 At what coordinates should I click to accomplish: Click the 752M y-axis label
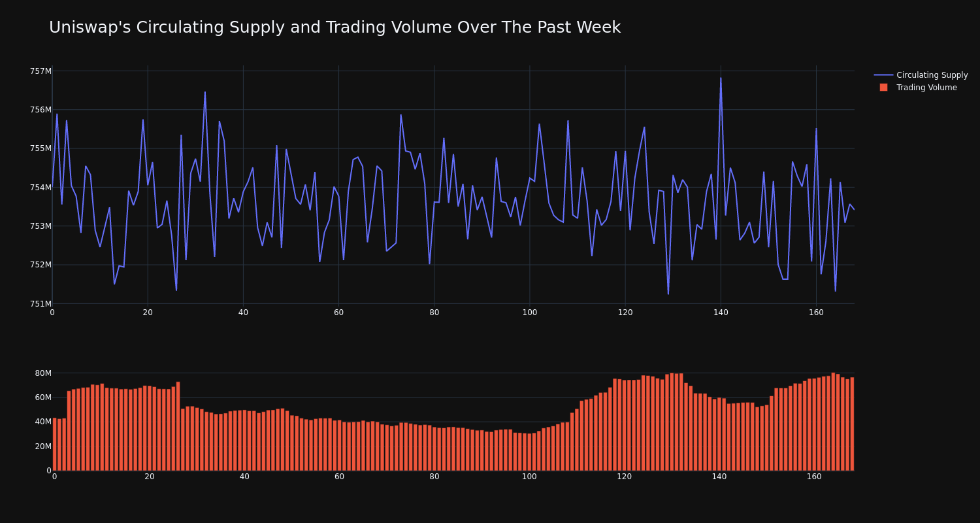pyautogui.click(x=41, y=265)
